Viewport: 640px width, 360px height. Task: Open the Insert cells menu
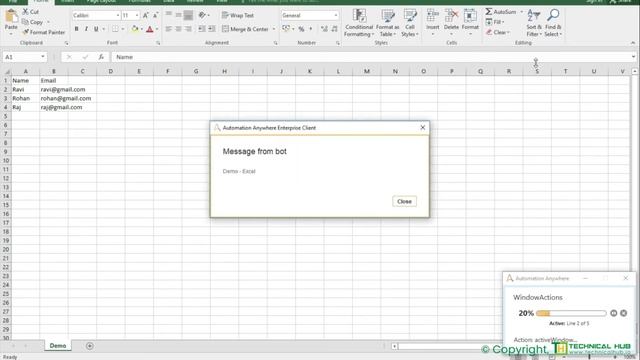[x=433, y=22]
